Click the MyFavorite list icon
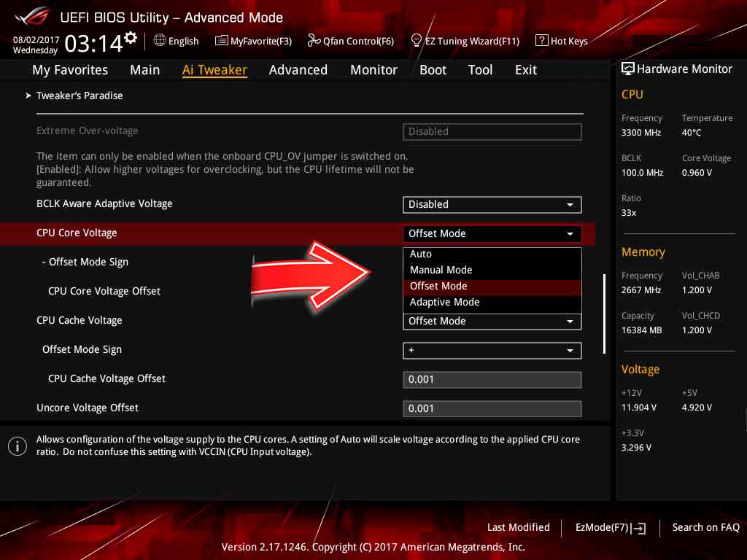Viewport: 747px width, 560px height. tap(221, 41)
